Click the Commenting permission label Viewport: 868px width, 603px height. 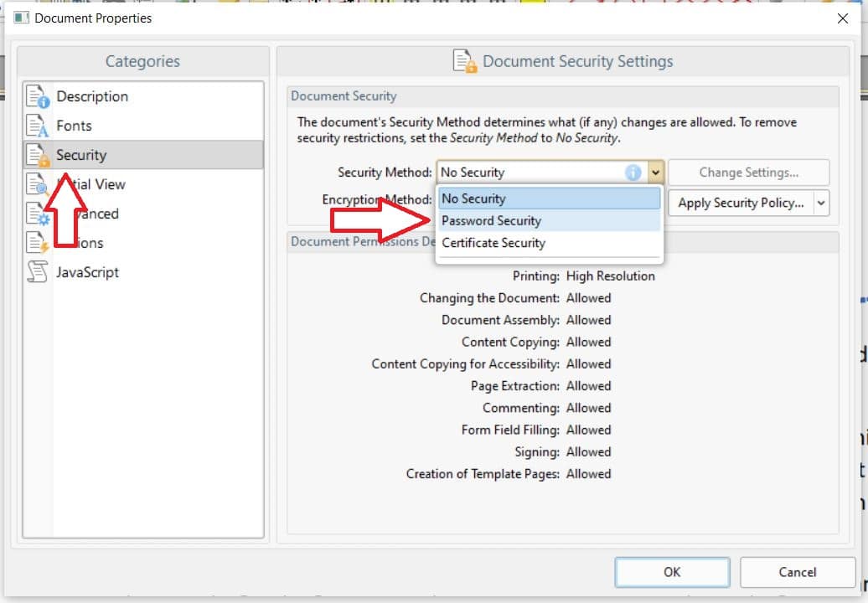[x=521, y=408]
